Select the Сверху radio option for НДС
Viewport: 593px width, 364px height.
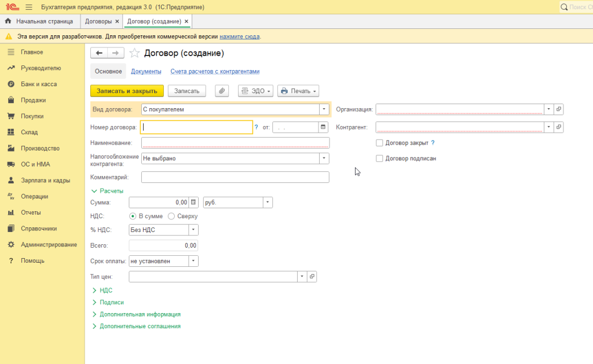coord(171,216)
